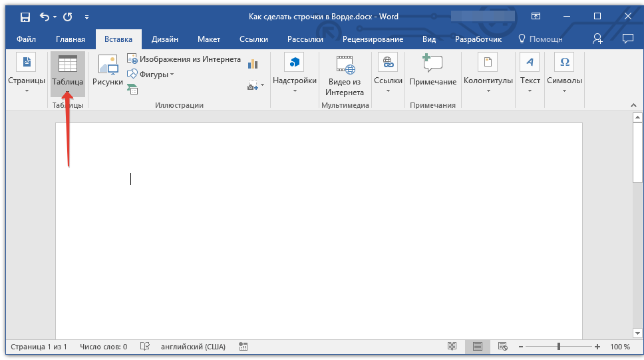The width and height of the screenshot is (644, 360).
Task: Customize the Quick Access Toolbar dropdown
Action: (x=86, y=17)
